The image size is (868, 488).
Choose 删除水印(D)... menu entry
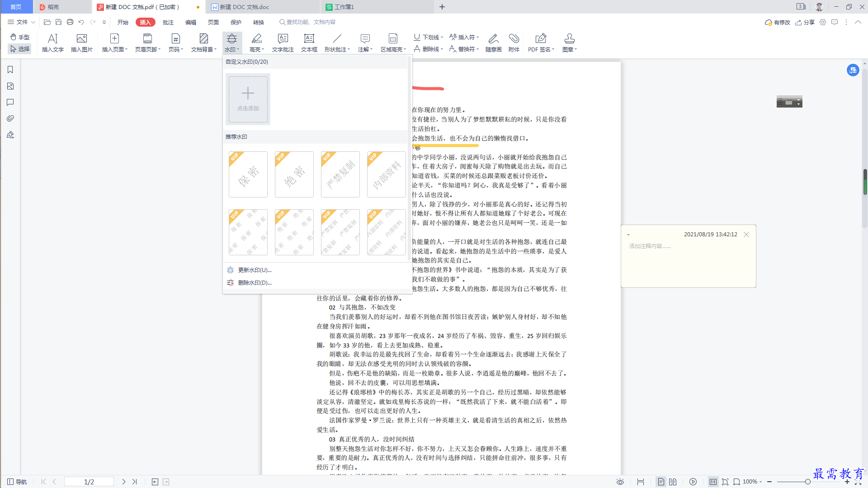tap(255, 282)
